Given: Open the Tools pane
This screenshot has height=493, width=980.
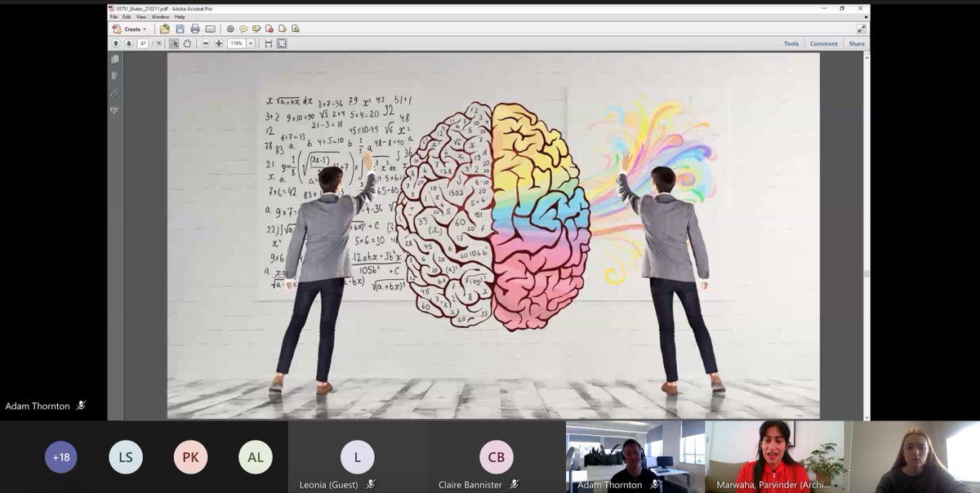Looking at the screenshot, I should 791,43.
